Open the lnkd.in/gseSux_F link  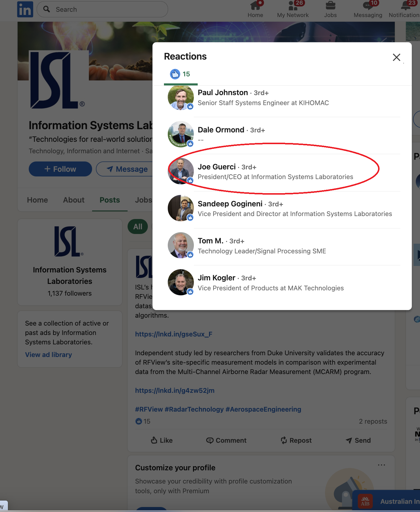pyautogui.click(x=174, y=334)
